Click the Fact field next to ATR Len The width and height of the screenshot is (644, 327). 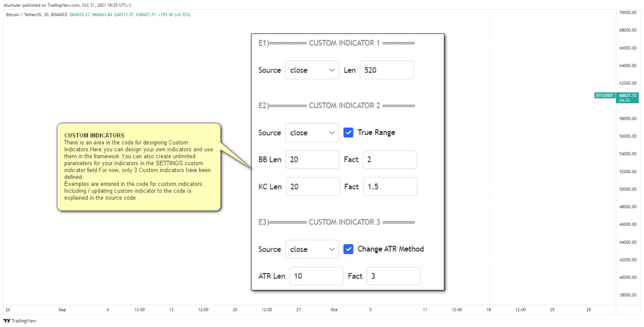(394, 276)
